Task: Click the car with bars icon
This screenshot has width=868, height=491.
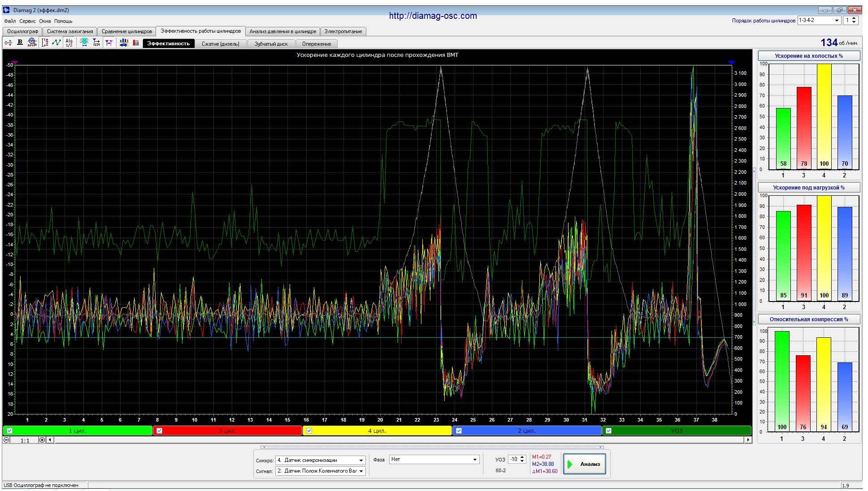Action: (124, 43)
